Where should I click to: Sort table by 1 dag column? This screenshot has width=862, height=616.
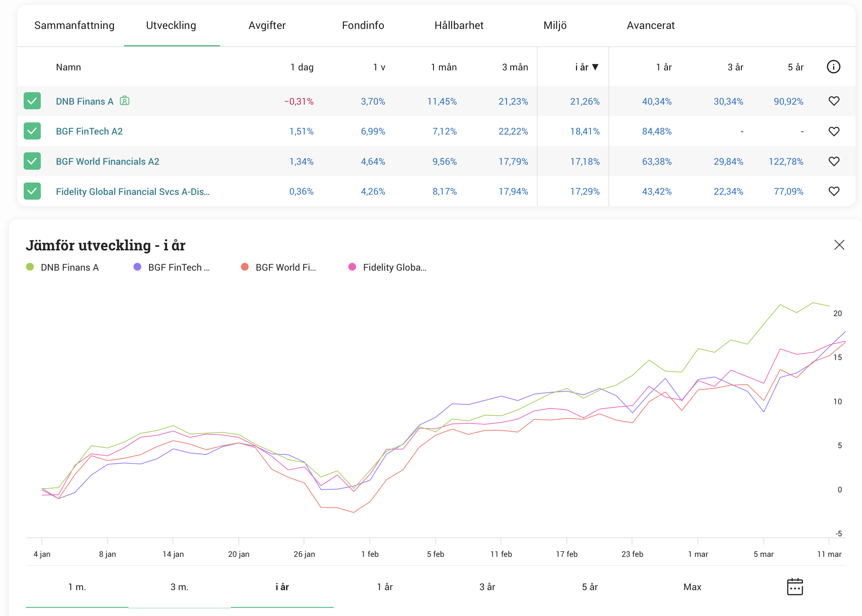tap(302, 67)
